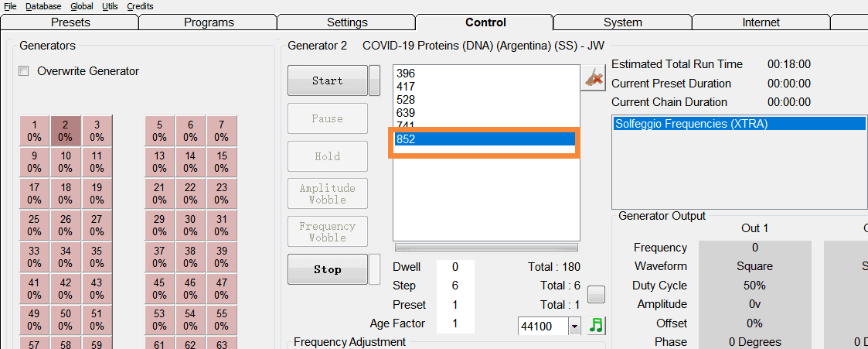This screenshot has height=349, width=868.
Task: Select generator 43 cell
Action: [x=97, y=289]
